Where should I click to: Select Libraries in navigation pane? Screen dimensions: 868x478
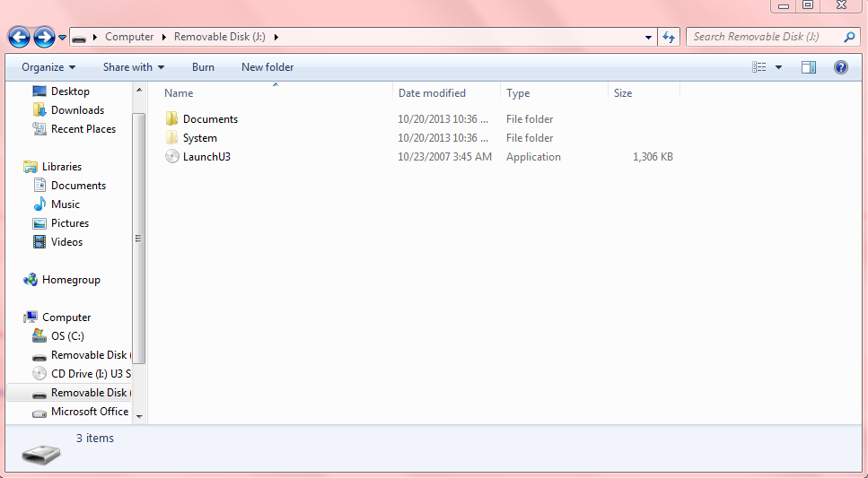[61, 167]
